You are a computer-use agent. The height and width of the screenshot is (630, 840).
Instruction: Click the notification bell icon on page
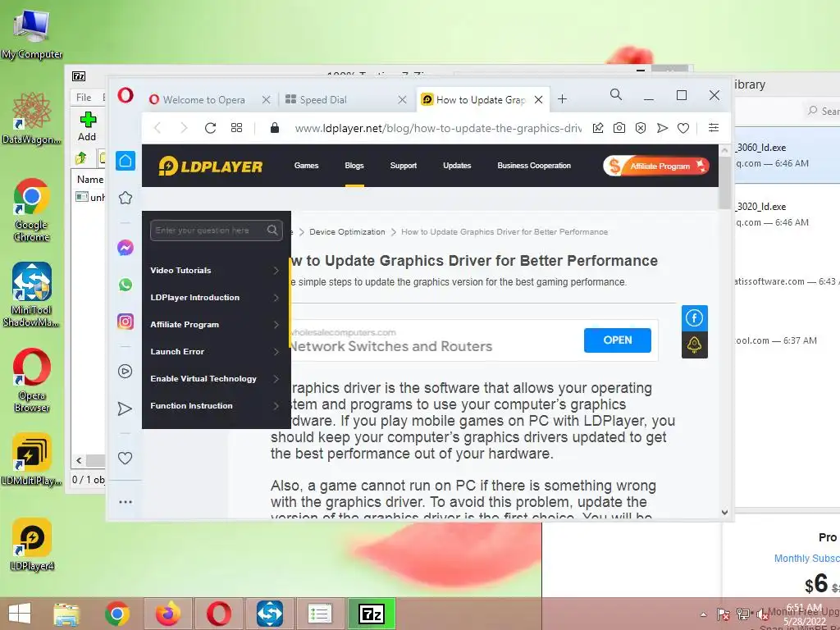[695, 345]
